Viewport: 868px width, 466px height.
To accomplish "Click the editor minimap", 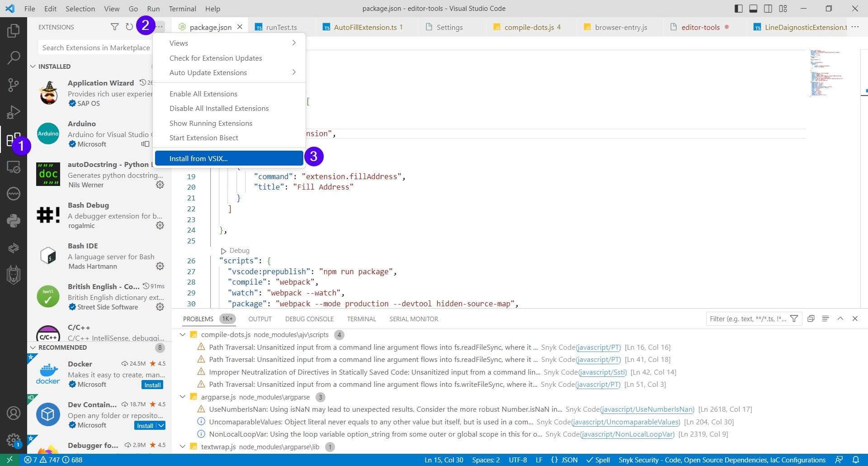I will pos(826,72).
